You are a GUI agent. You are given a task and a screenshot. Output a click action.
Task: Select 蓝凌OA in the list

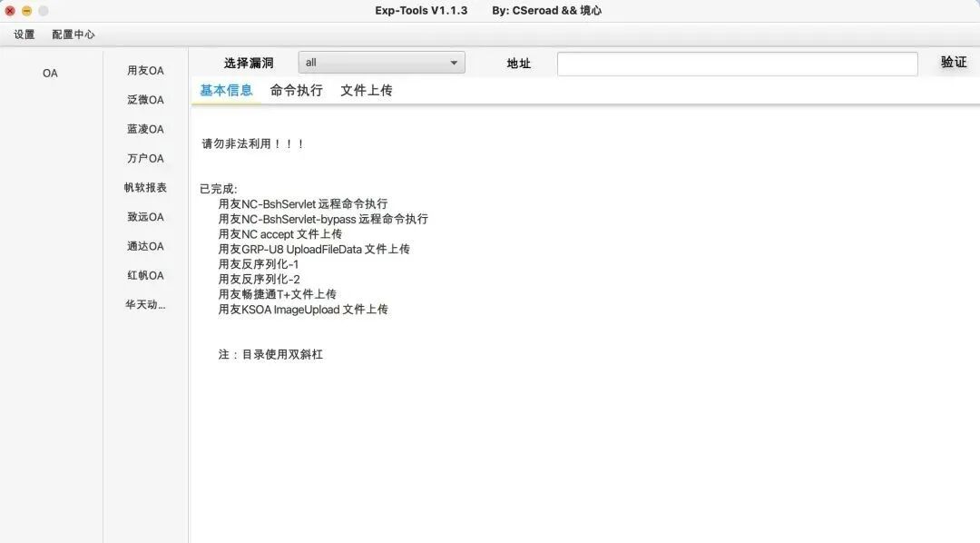point(145,130)
